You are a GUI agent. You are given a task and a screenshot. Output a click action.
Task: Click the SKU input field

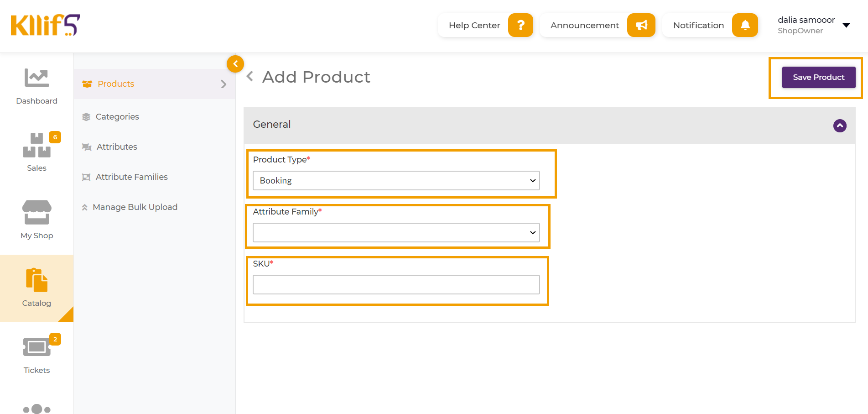[396, 285]
